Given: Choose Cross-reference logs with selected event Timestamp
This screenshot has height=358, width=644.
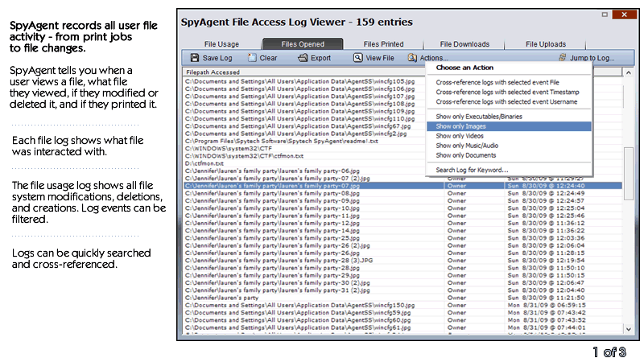Looking at the screenshot, I should click(x=507, y=92).
